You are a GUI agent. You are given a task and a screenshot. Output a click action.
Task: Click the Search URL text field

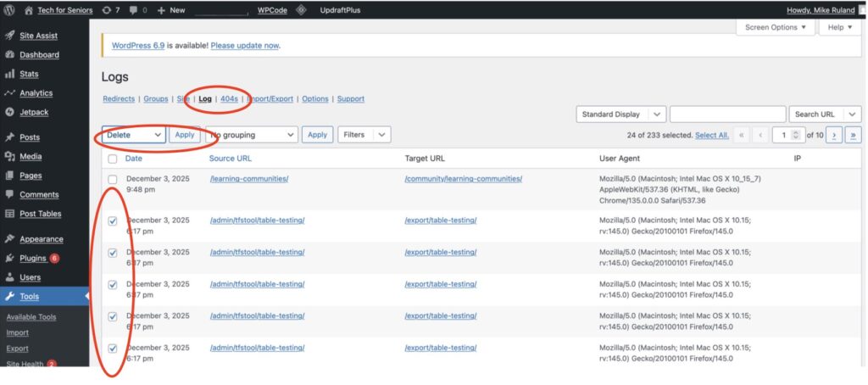(727, 114)
